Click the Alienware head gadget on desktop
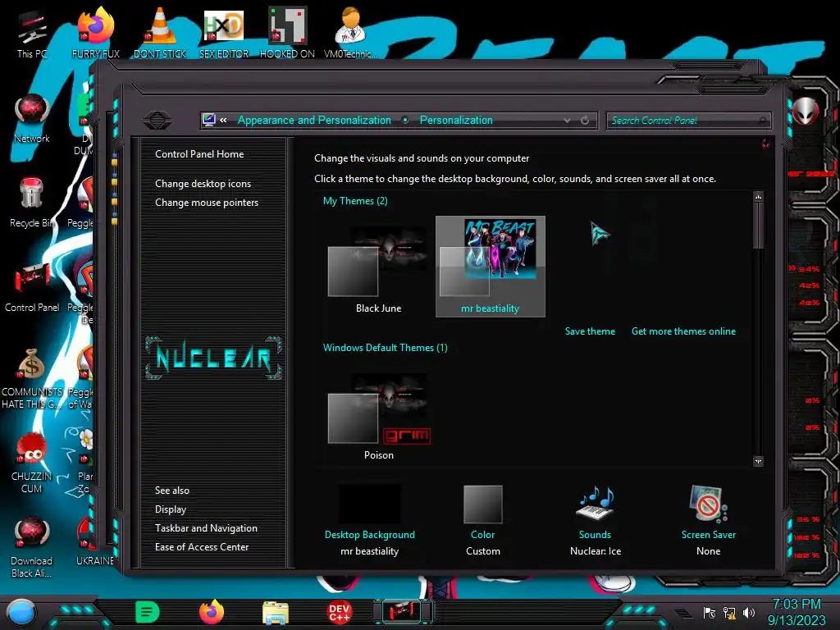The image size is (840, 630). [806, 112]
